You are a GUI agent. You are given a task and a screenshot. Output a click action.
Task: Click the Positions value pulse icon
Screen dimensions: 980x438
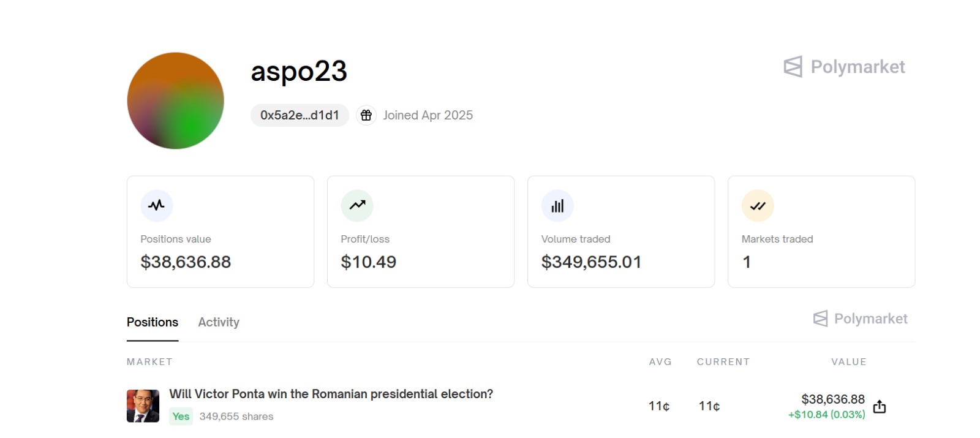tap(157, 206)
